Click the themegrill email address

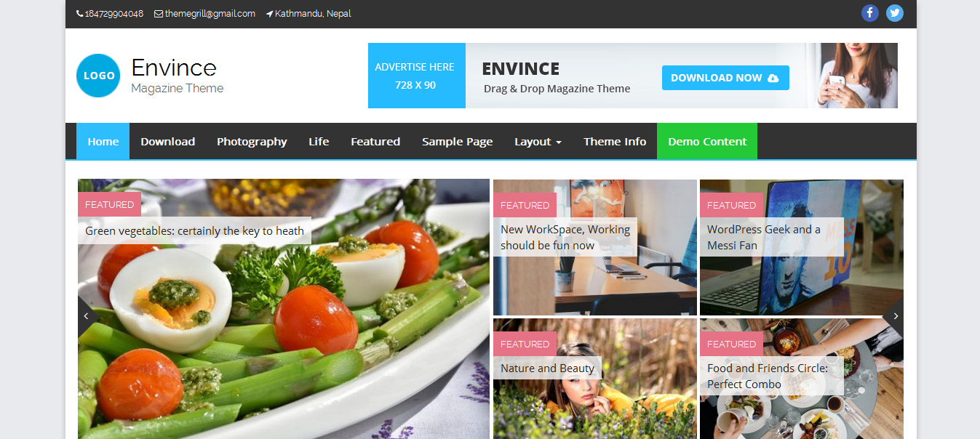coord(205,14)
